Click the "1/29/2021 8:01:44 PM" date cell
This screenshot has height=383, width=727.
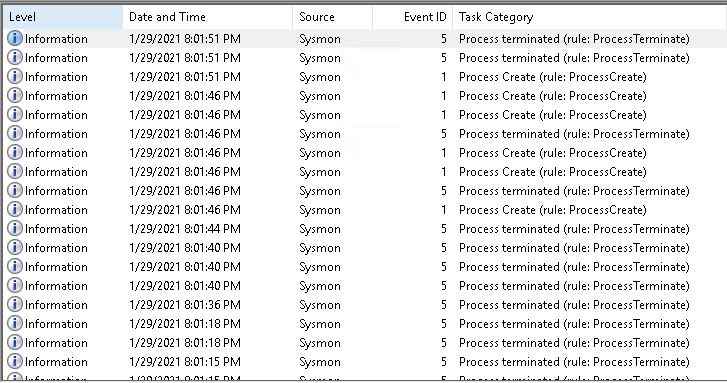coord(185,229)
